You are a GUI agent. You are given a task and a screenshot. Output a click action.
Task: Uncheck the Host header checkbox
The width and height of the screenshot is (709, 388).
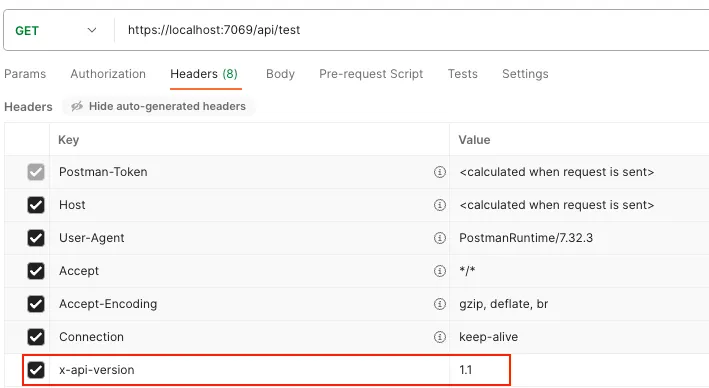point(36,205)
